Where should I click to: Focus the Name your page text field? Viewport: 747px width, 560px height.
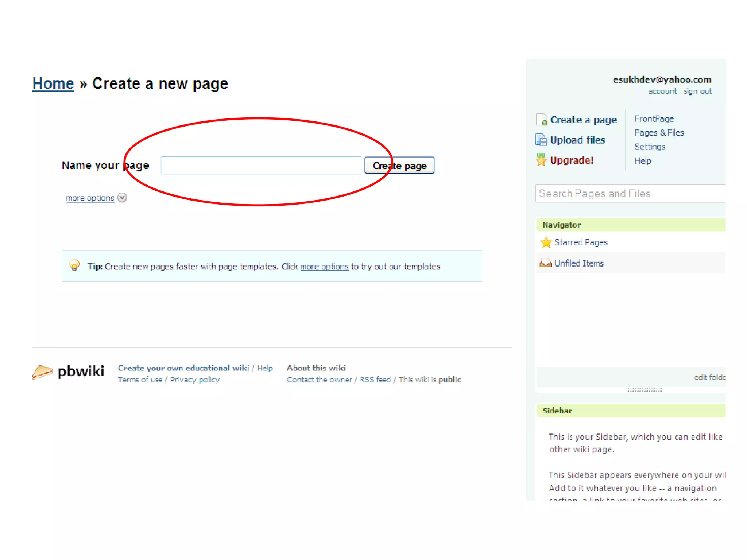pos(260,166)
